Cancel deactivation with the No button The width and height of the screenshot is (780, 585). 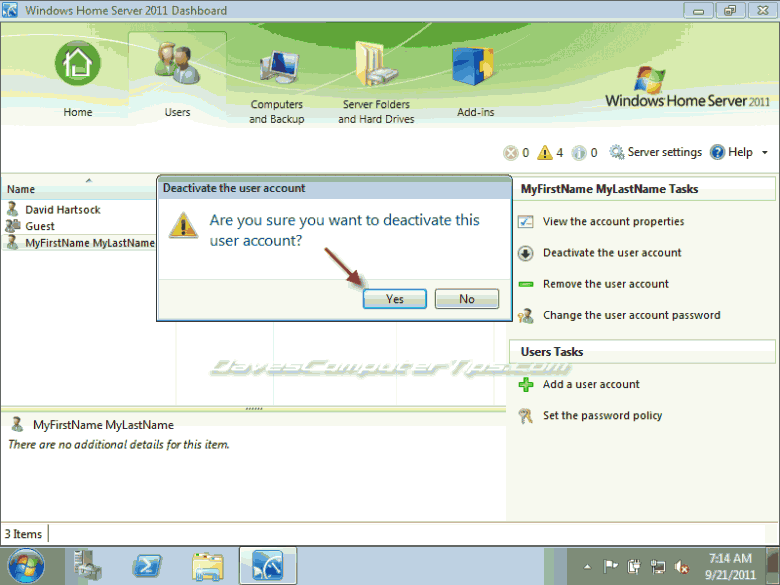(467, 299)
